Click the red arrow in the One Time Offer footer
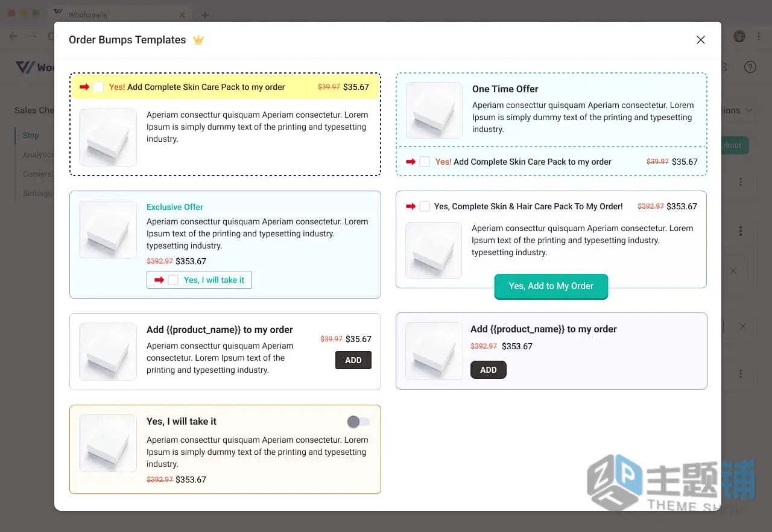This screenshot has height=532, width=772. pos(411,162)
